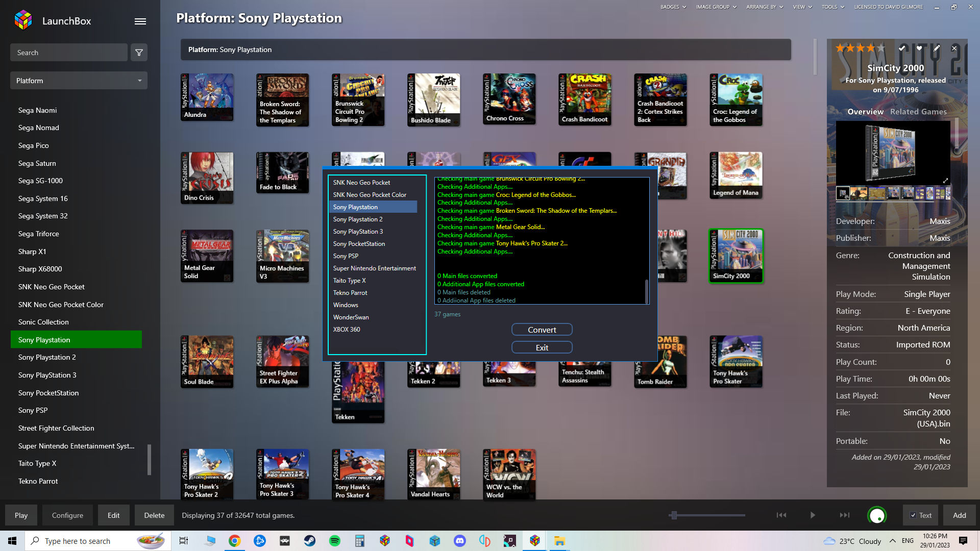Open Google Chrome from the taskbar

[x=234, y=541]
